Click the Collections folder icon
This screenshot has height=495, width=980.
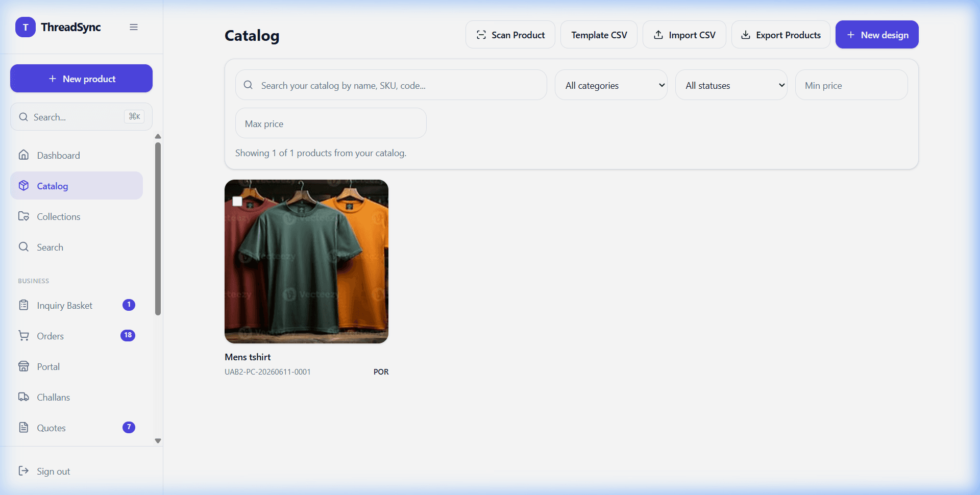pos(23,216)
